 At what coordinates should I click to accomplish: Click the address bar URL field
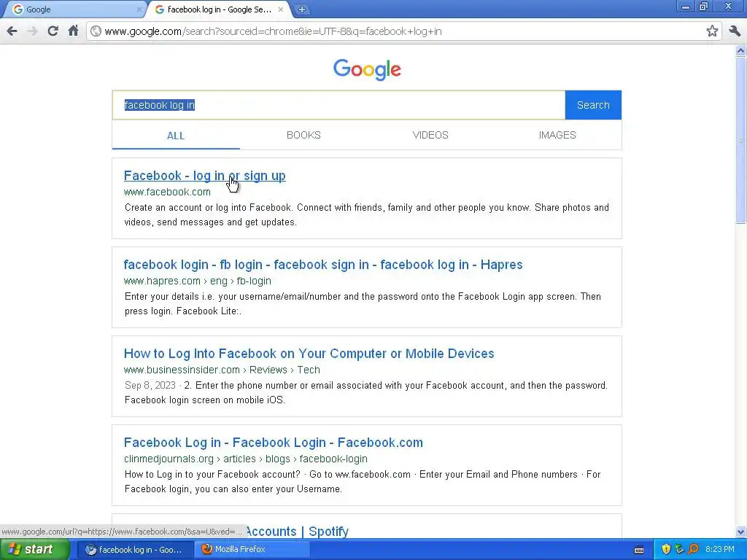tap(403, 31)
